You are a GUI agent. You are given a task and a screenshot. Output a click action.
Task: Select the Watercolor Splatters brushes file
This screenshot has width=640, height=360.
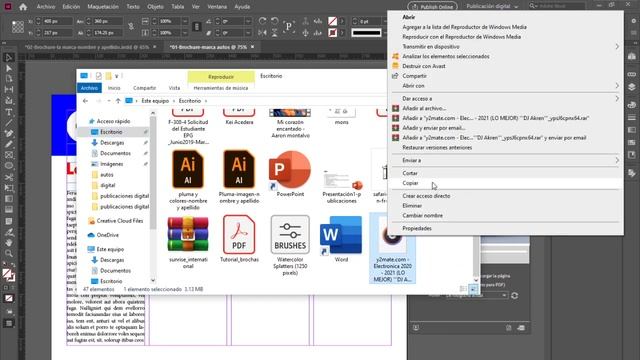pyautogui.click(x=290, y=245)
